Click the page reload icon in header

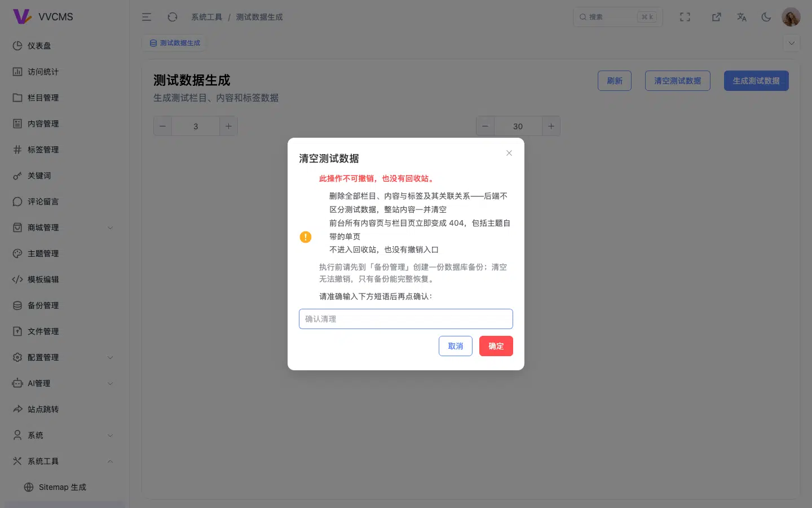coord(173,17)
